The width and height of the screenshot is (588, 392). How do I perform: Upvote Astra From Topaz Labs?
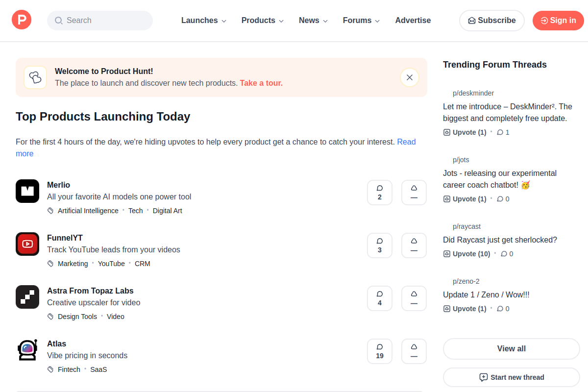pyautogui.click(x=414, y=298)
